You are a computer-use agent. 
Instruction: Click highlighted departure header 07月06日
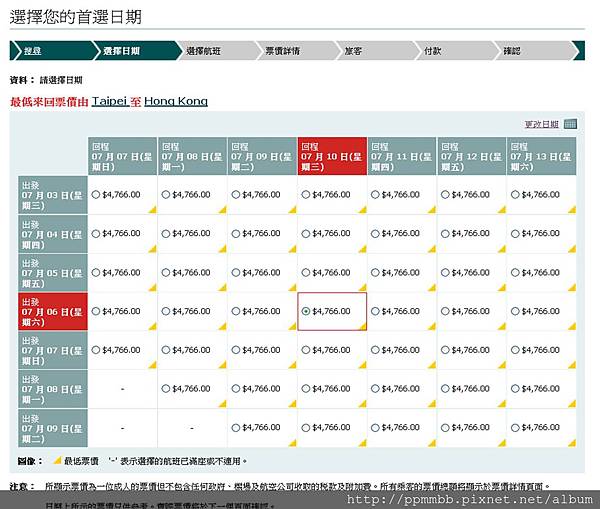click(53, 312)
